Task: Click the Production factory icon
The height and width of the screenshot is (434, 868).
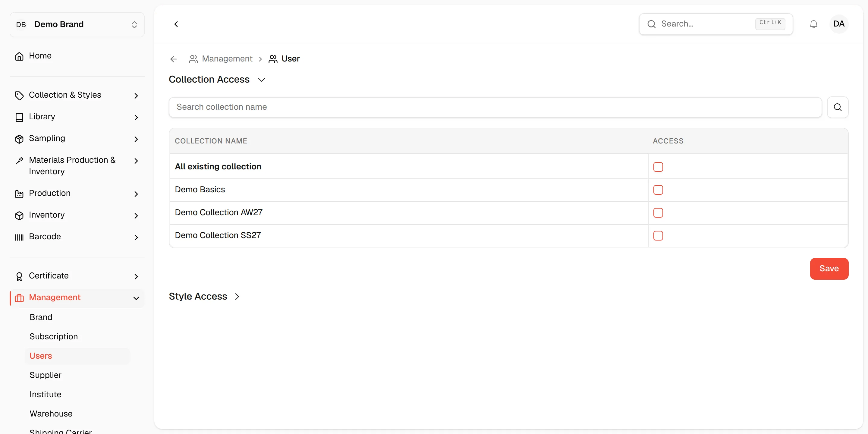Action: coord(19,194)
